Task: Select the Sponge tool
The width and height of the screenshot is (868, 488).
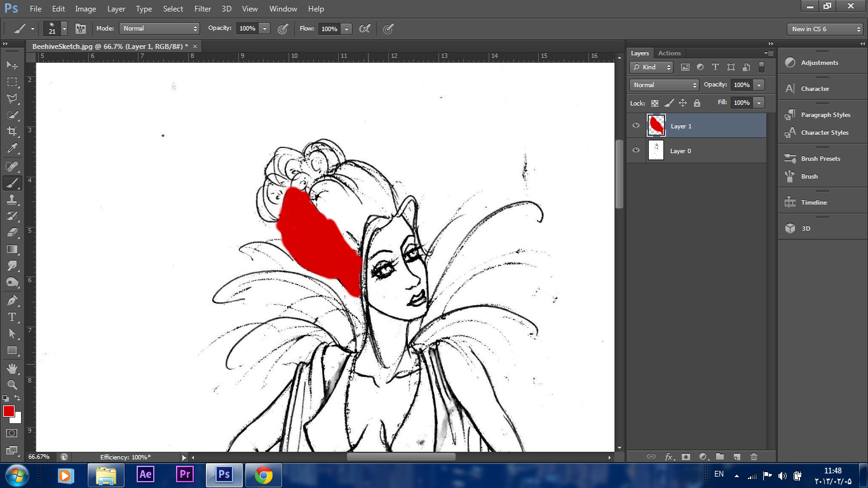Action: tap(12, 282)
